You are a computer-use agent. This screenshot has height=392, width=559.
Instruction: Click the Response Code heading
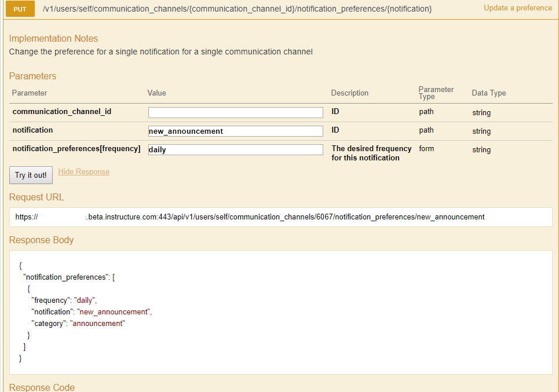tap(42, 387)
